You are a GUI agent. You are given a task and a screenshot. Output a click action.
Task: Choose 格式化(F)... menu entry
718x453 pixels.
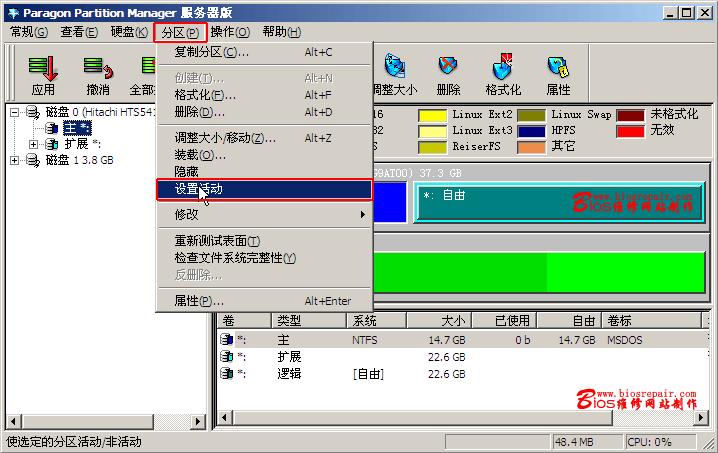point(265,95)
